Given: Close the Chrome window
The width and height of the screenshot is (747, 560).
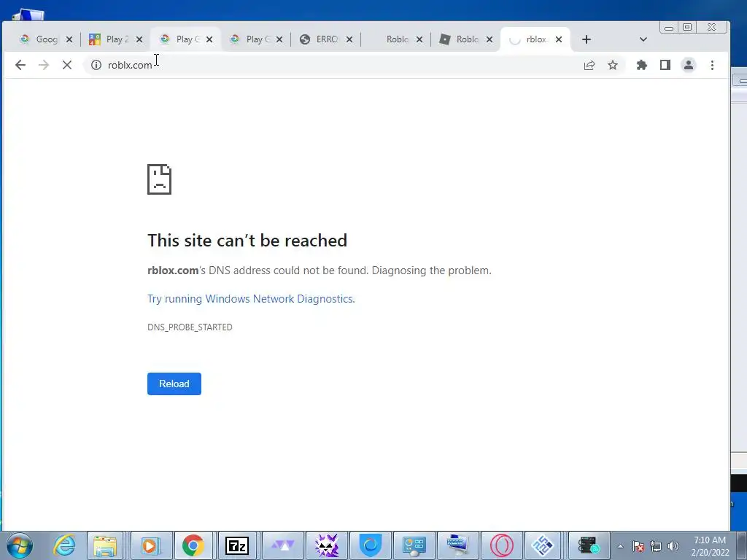Looking at the screenshot, I should 711,28.
